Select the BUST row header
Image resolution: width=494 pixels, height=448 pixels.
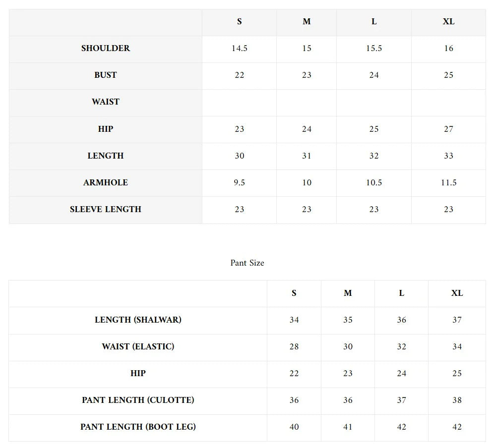coord(106,75)
